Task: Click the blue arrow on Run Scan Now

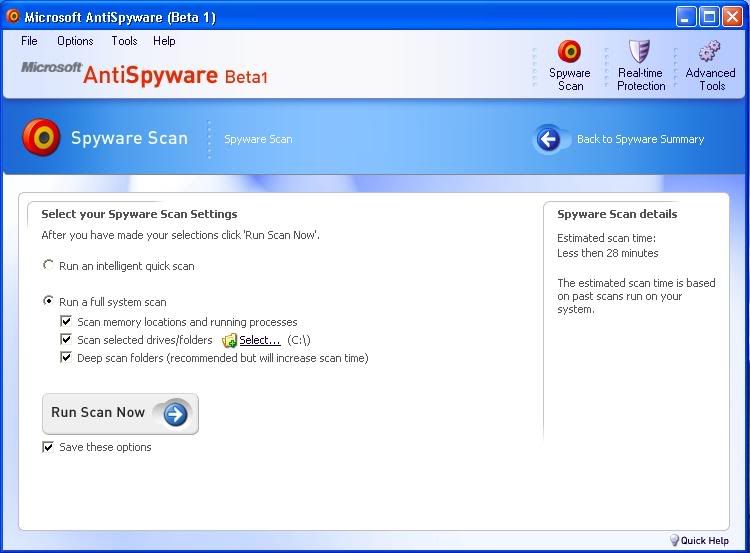Action: pyautogui.click(x=175, y=414)
